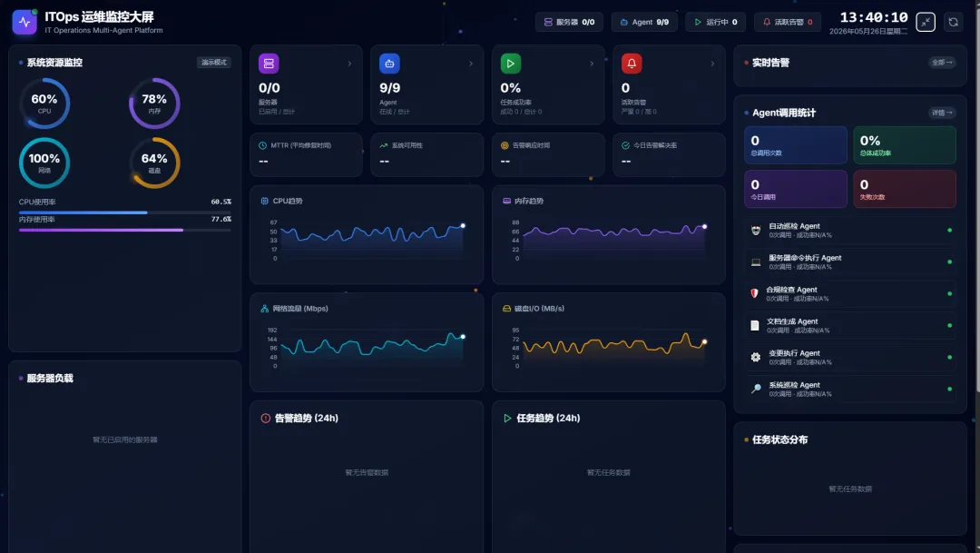Click the document icon of 文档生成 Agent
This screenshot has width=980, height=553.
(754, 325)
